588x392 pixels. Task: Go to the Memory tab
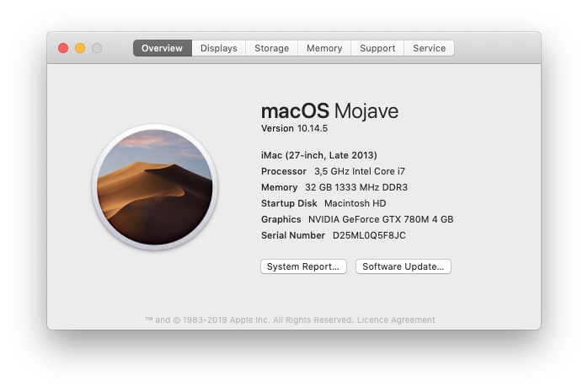(x=324, y=48)
